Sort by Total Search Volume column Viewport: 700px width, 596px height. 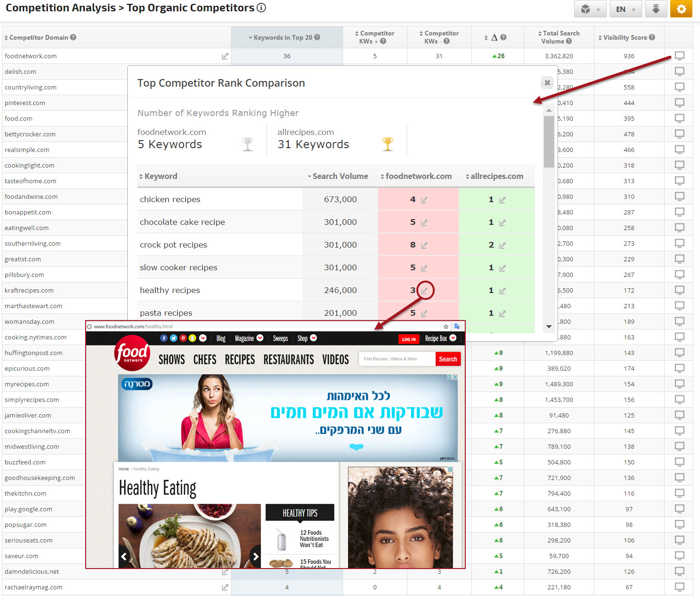coord(559,37)
